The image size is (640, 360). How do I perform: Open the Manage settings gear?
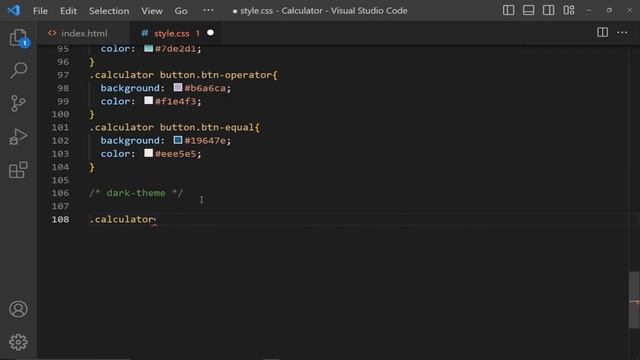point(18,342)
